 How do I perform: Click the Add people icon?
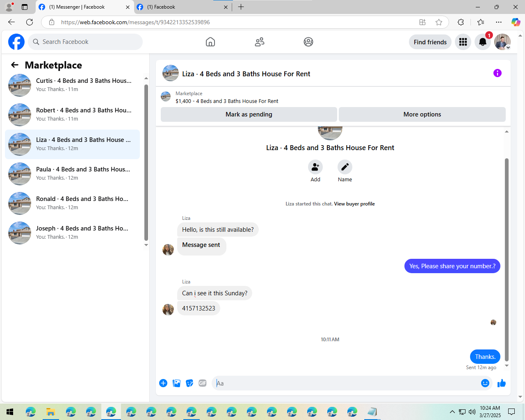315,167
